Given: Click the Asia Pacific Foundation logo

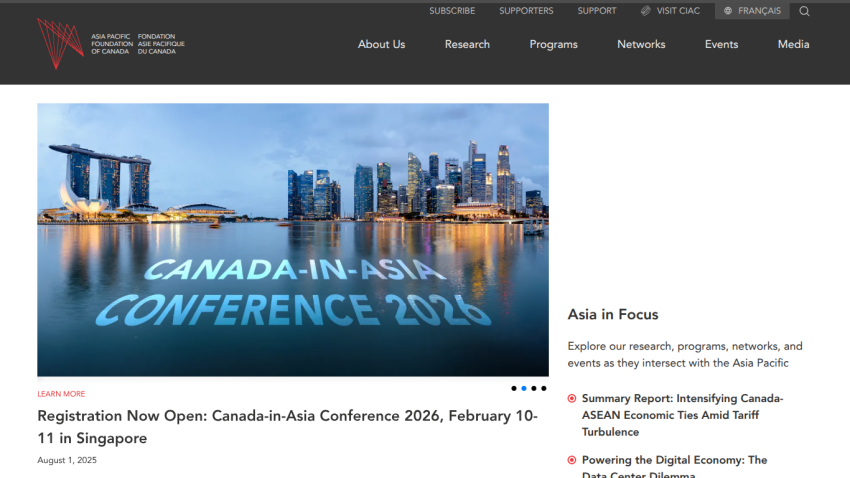Looking at the screenshot, I should 111,43.
